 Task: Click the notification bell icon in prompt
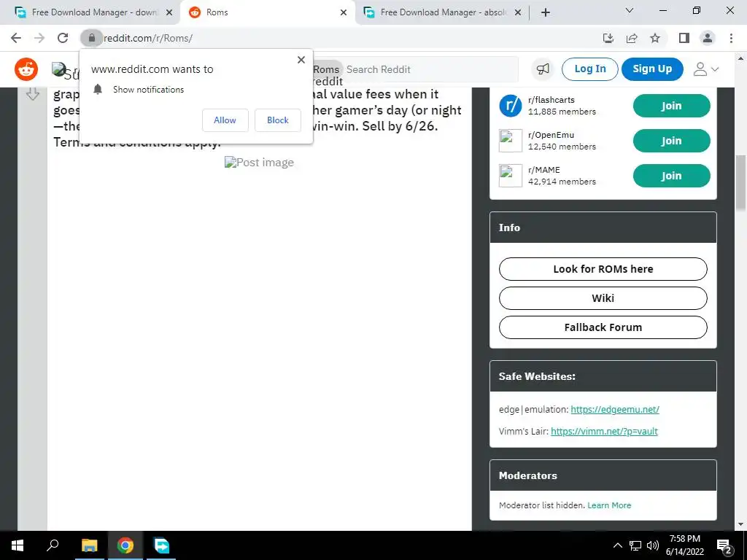tap(98, 89)
